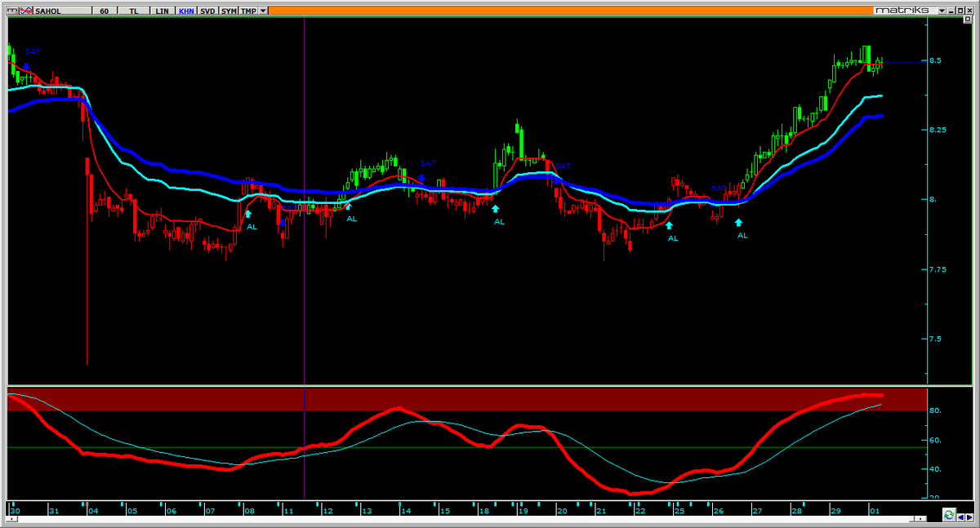Click the AL buy arrow near date 13
Image resolution: width=980 pixels, height=528 pixels.
pyautogui.click(x=349, y=207)
